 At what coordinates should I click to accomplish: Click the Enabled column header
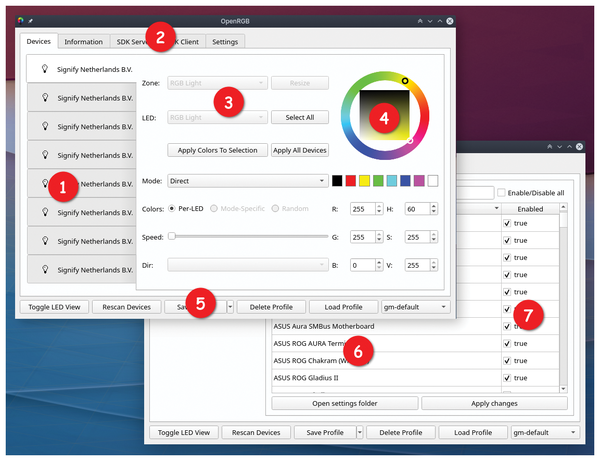tap(530, 209)
